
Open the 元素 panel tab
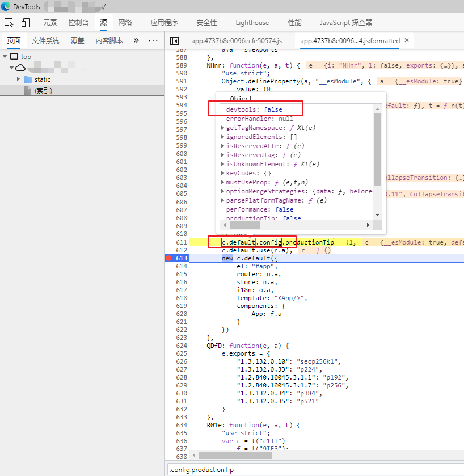[50, 23]
